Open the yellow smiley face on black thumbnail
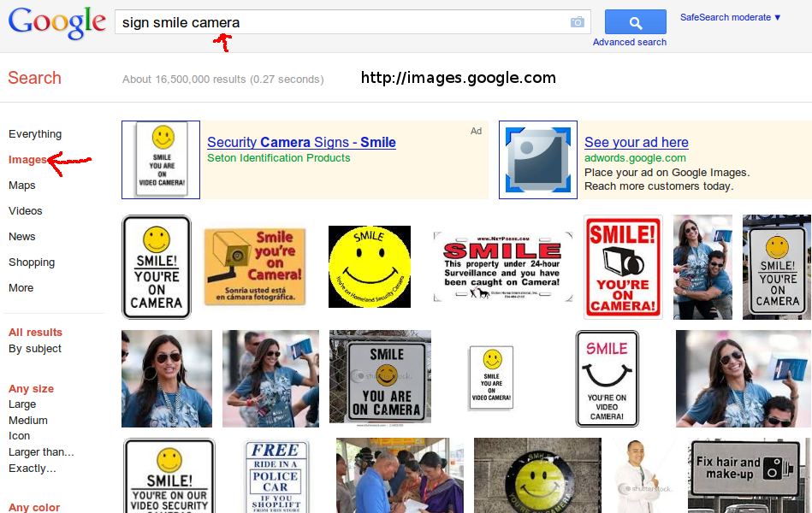 pyautogui.click(x=370, y=267)
